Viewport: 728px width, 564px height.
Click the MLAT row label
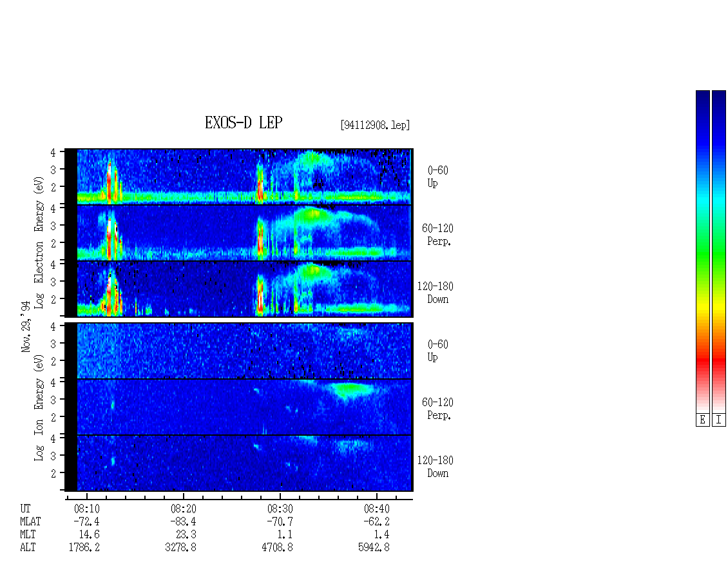click(30, 521)
